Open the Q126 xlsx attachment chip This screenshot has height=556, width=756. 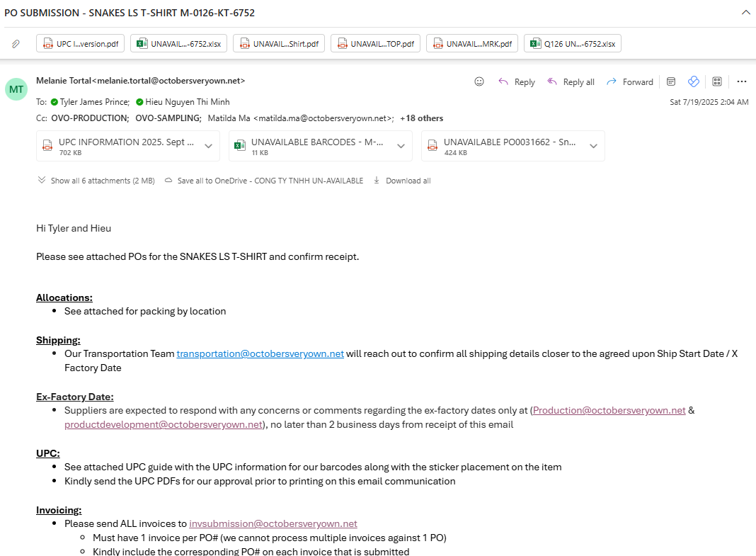coord(573,44)
